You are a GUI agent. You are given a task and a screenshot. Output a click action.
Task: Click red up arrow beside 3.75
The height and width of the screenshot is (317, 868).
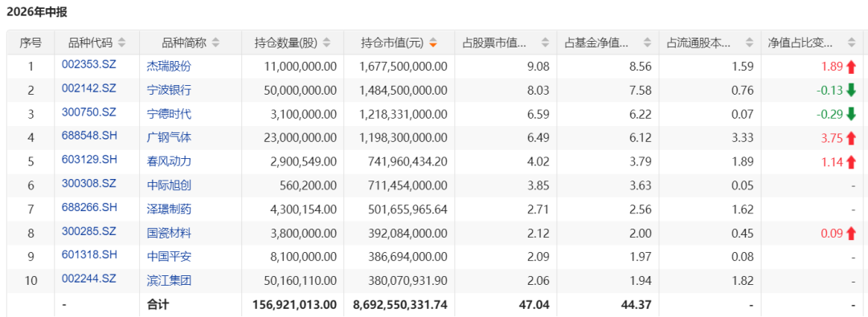coord(851,138)
